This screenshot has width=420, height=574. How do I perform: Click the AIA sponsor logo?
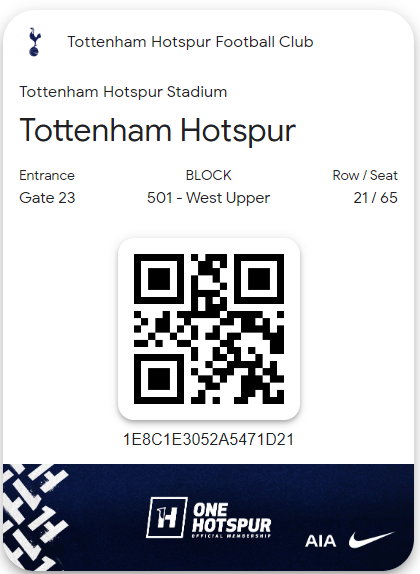point(320,541)
